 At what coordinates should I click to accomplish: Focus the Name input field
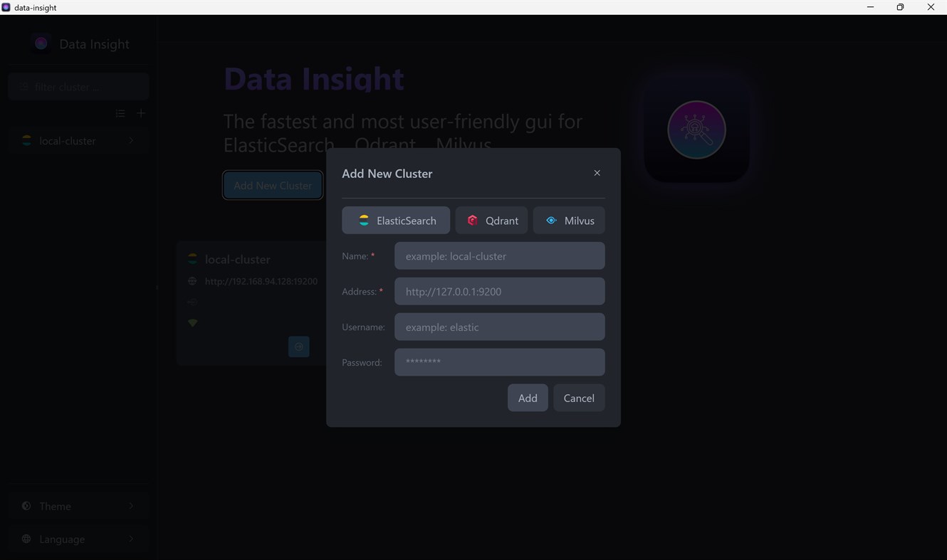(500, 256)
